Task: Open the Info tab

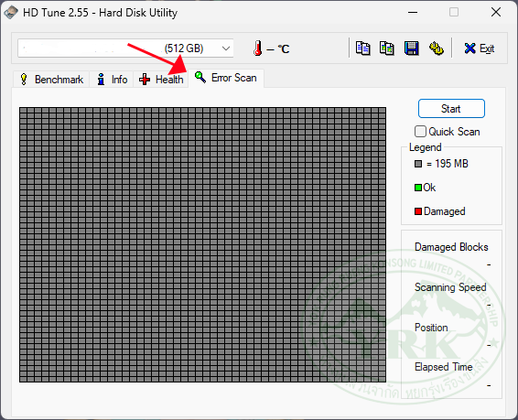Action: (112, 80)
